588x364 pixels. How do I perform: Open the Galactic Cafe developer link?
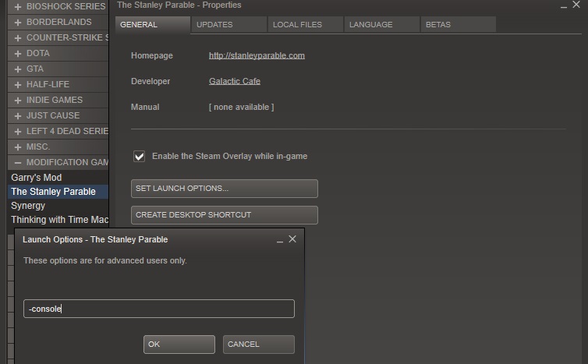click(235, 81)
